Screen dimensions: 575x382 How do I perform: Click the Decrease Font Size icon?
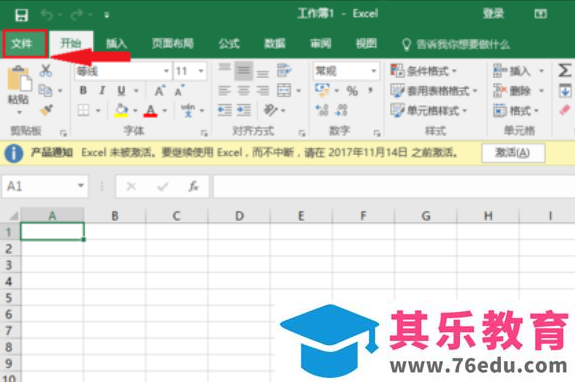179,91
